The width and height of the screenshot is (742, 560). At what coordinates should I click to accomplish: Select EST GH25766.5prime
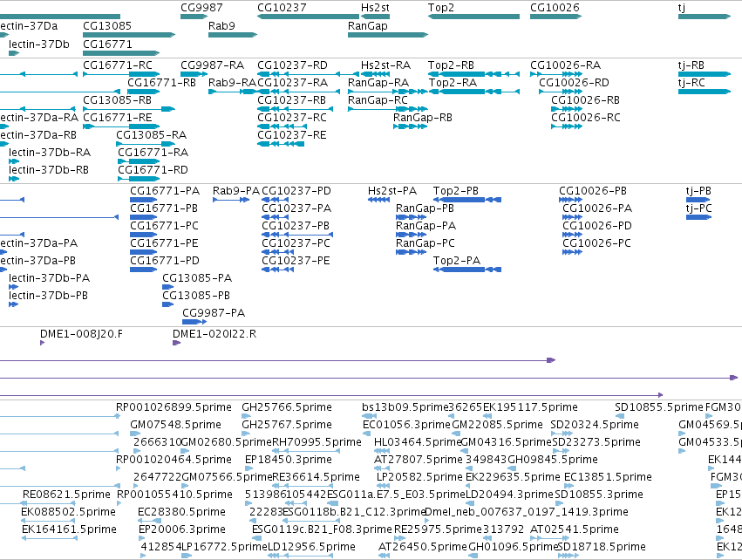tap(287, 407)
